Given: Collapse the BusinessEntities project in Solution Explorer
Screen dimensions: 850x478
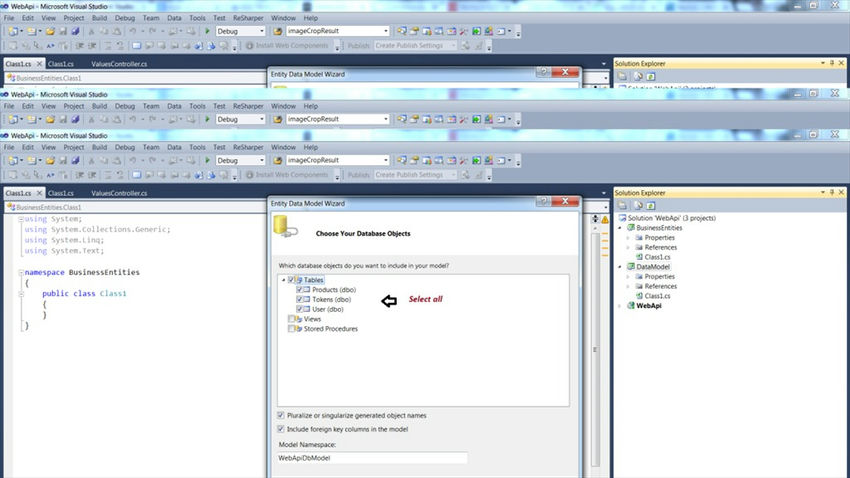Looking at the screenshot, I should (x=620, y=228).
